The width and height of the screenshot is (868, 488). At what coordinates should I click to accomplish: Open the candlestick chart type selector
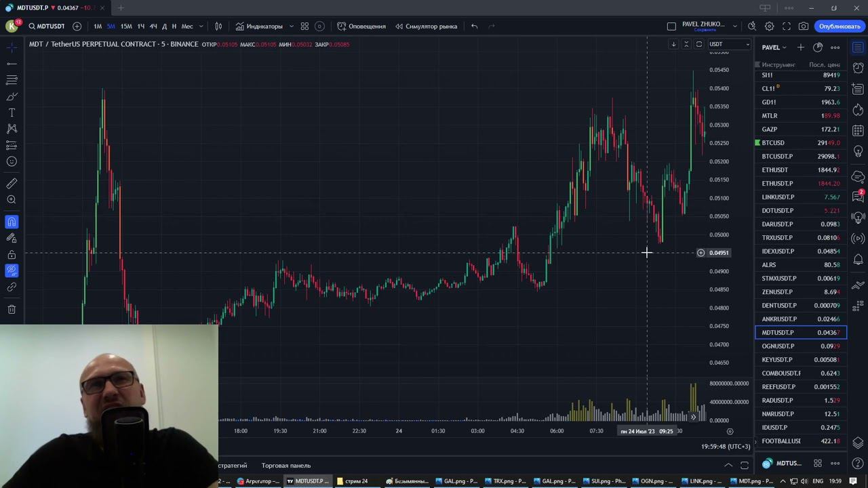coord(218,26)
